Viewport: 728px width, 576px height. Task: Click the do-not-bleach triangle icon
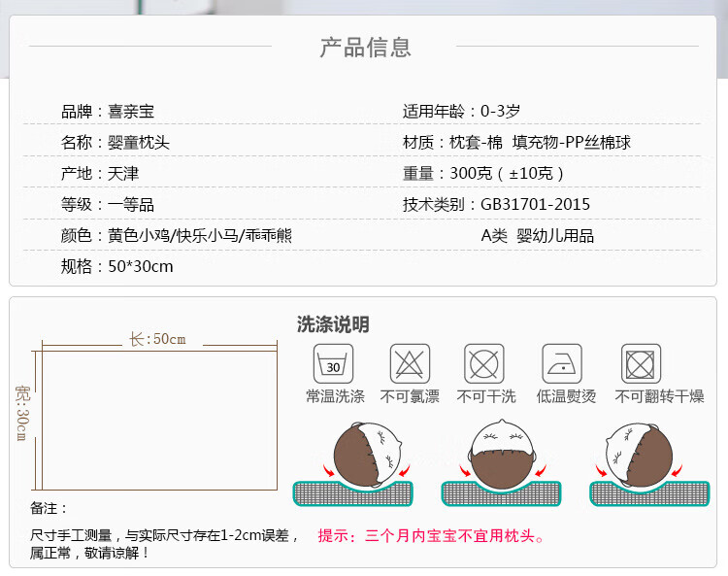[x=410, y=364]
